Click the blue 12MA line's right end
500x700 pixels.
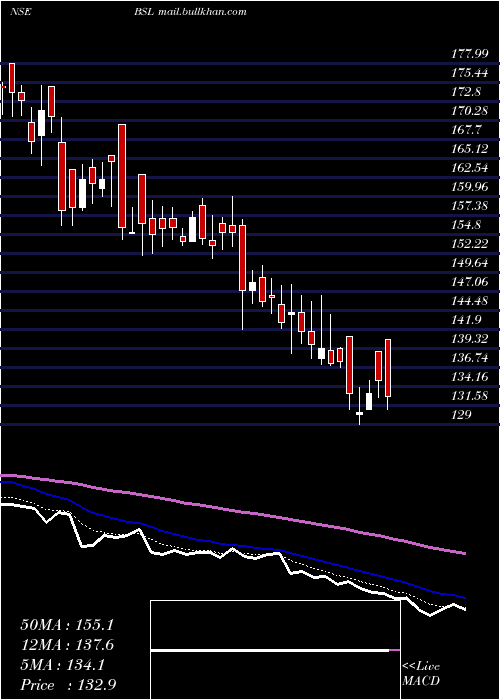tap(464, 597)
